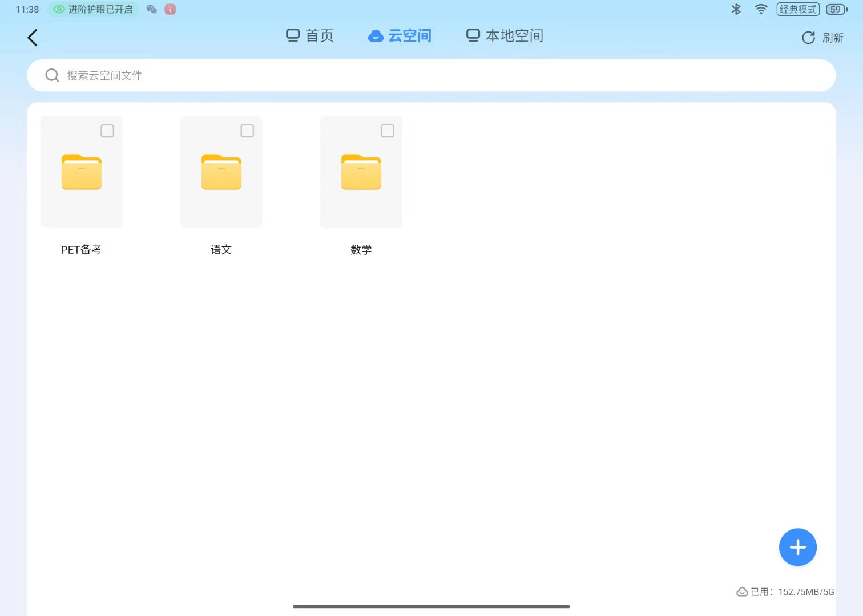Viewport: 863px width, 616px height.
Task: Refresh the cloud file list
Action: click(x=822, y=38)
